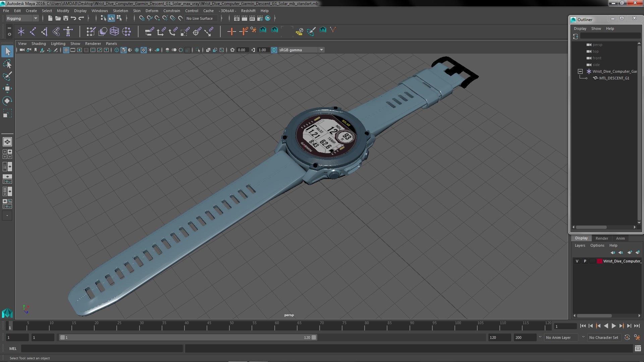Open the Render Settings icon

pos(260,18)
